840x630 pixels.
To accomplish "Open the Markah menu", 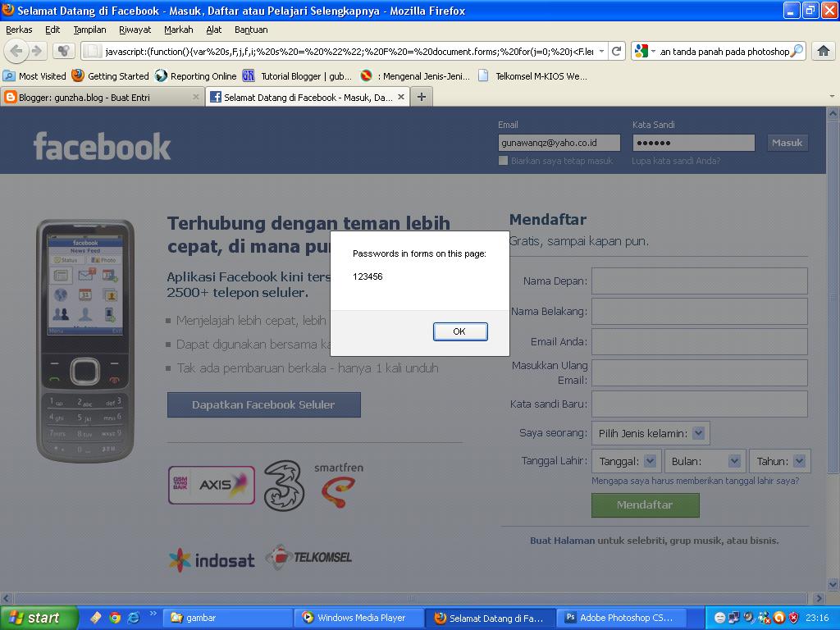I will 178,30.
